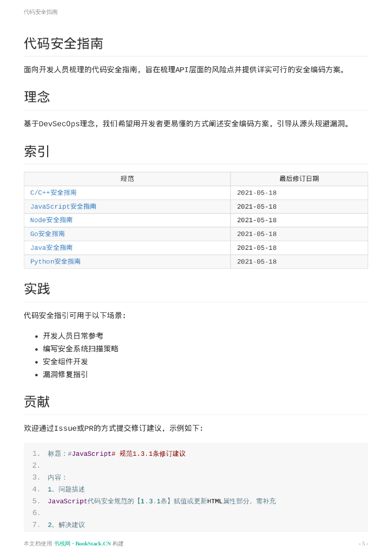Click the page number 5 in footer

(x=363, y=544)
